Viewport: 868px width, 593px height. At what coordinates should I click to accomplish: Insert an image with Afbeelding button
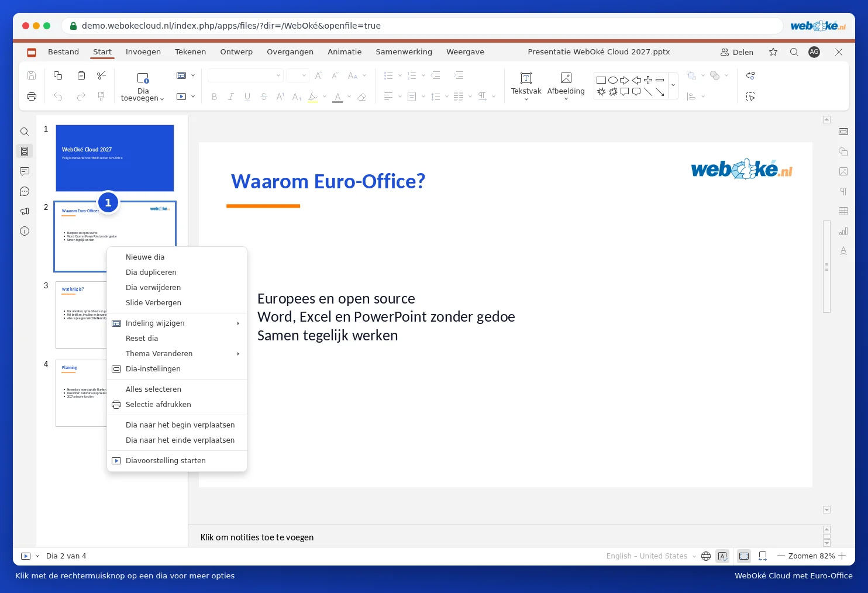tap(566, 85)
